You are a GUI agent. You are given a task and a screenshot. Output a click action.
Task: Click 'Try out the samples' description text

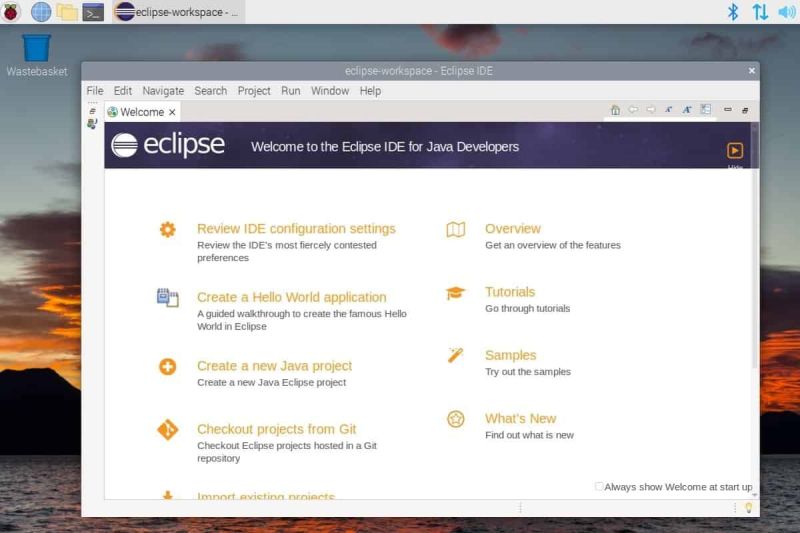(x=528, y=372)
